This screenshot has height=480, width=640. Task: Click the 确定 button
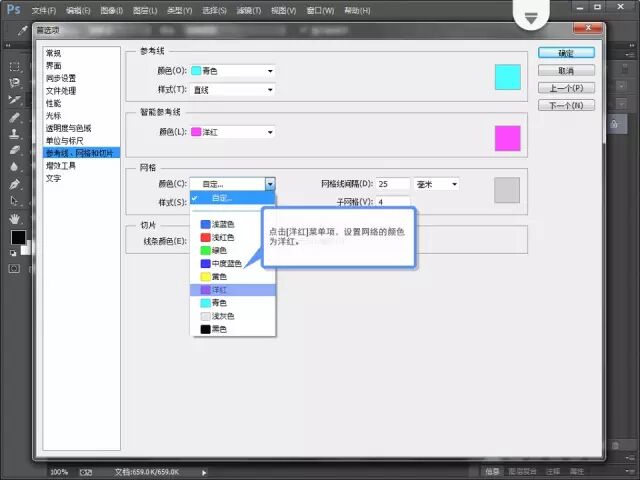(x=566, y=53)
